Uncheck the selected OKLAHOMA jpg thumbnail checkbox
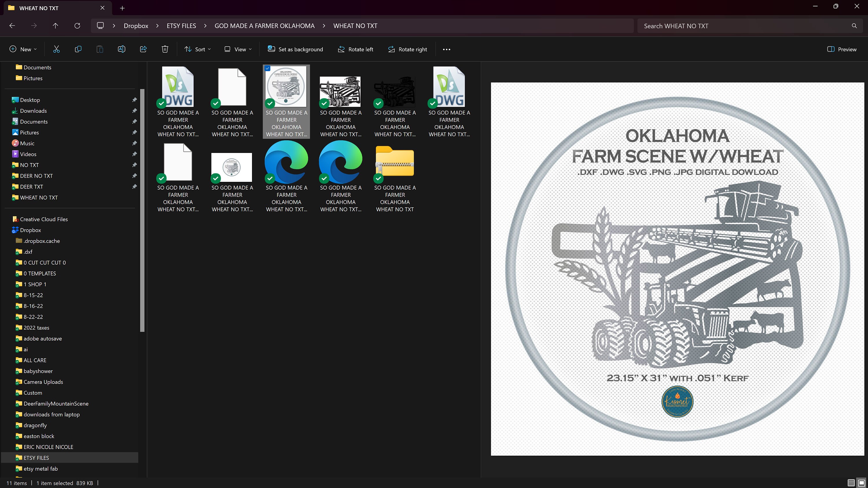 point(268,68)
